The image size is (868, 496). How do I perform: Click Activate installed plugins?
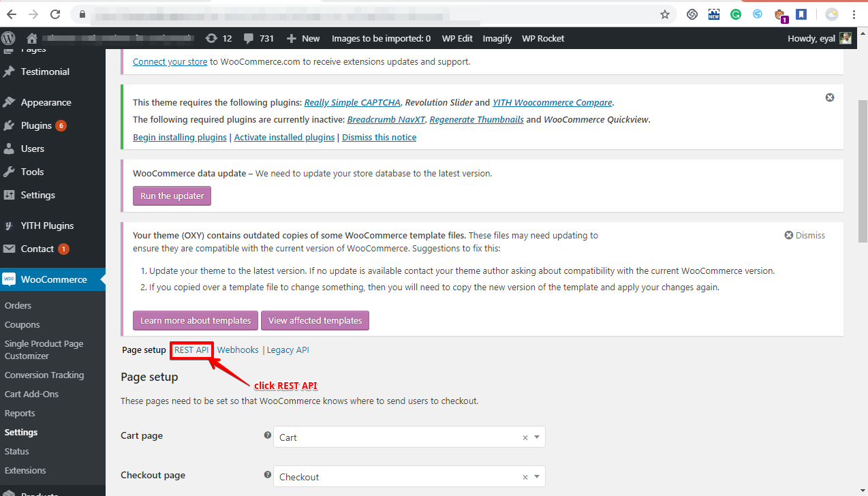[285, 137]
